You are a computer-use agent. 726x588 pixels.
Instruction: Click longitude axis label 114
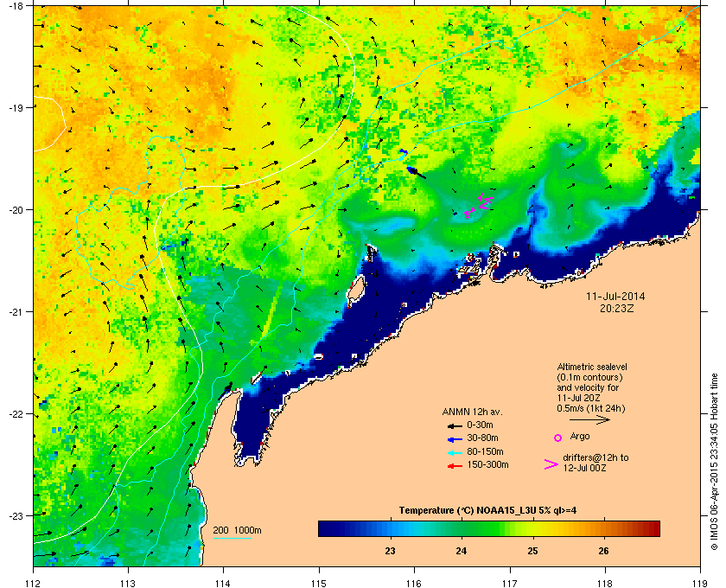[224, 584]
